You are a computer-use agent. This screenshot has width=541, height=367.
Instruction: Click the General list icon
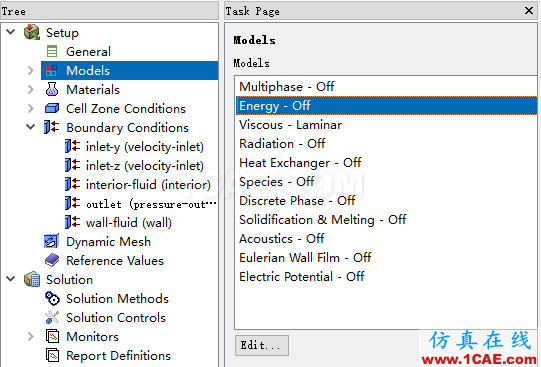point(52,51)
